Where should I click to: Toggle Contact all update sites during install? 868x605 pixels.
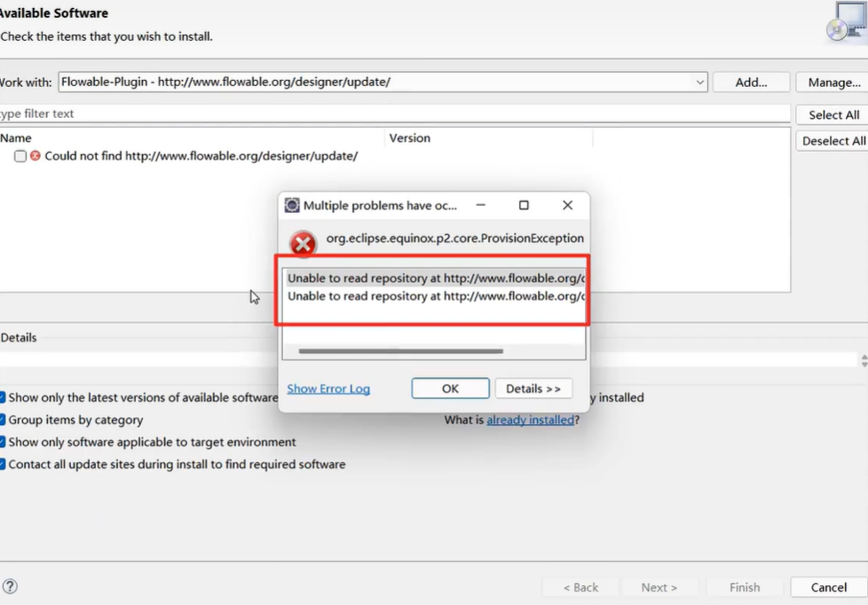pyautogui.click(x=2, y=464)
